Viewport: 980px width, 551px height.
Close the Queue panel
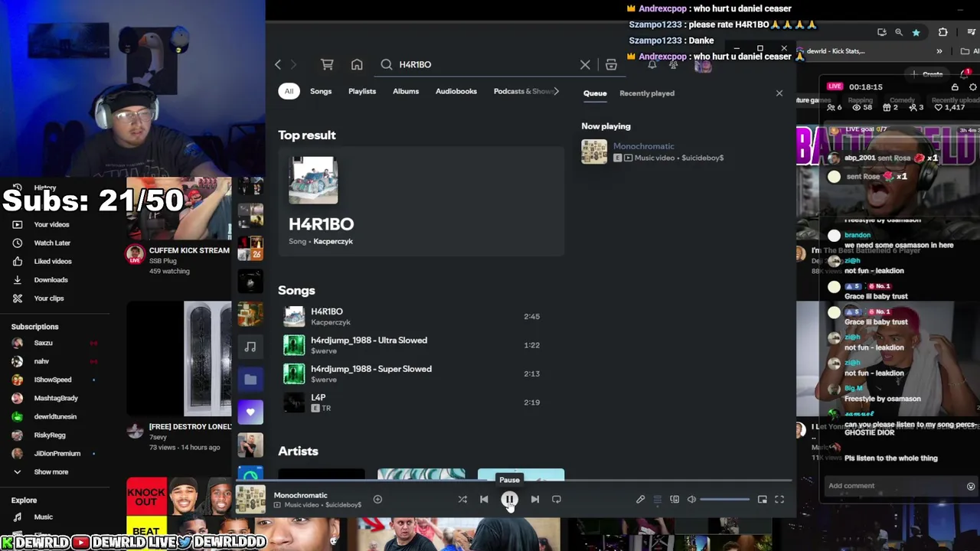pyautogui.click(x=779, y=93)
